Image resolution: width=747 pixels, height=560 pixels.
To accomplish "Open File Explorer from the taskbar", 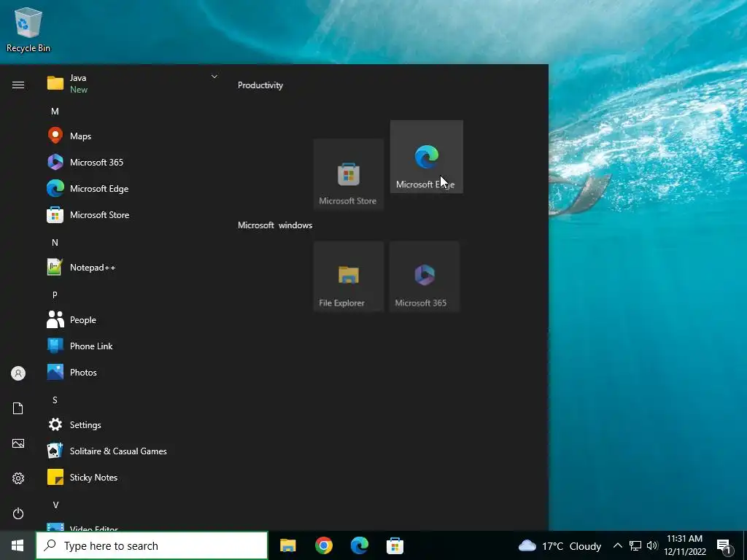I will point(287,545).
